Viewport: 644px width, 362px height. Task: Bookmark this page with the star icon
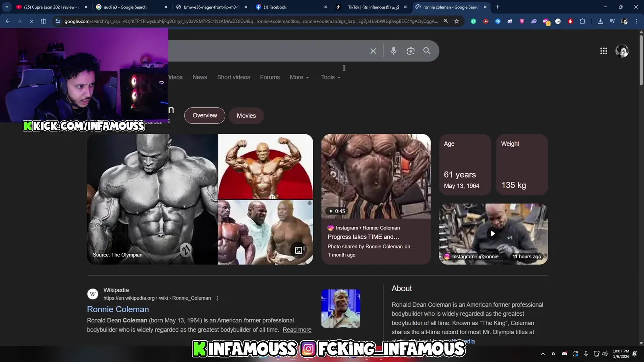[x=457, y=21]
